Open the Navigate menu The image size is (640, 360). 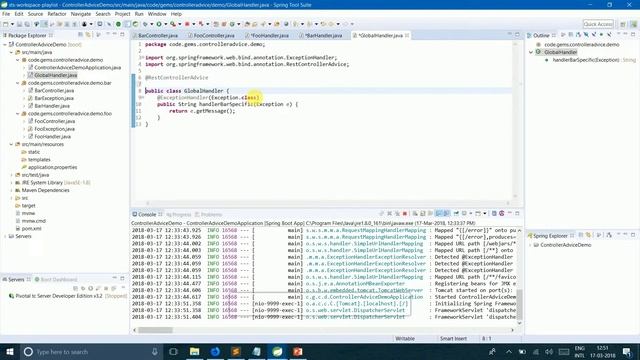coord(81,14)
